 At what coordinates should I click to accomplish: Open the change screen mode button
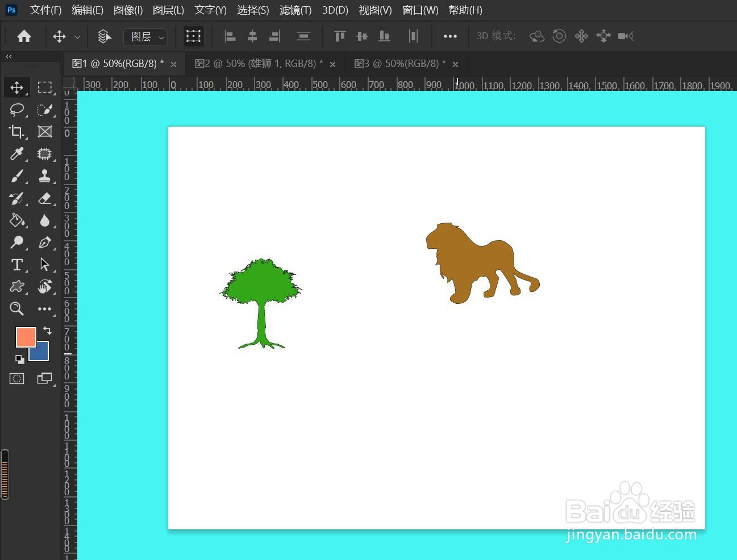pyautogui.click(x=45, y=378)
